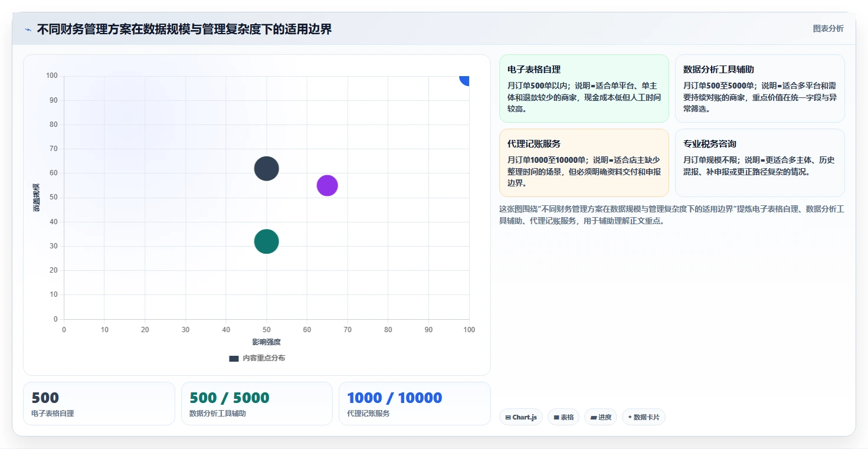The image size is (868, 449).
Task: Click the 500 / 5000 stat value
Action: click(229, 398)
